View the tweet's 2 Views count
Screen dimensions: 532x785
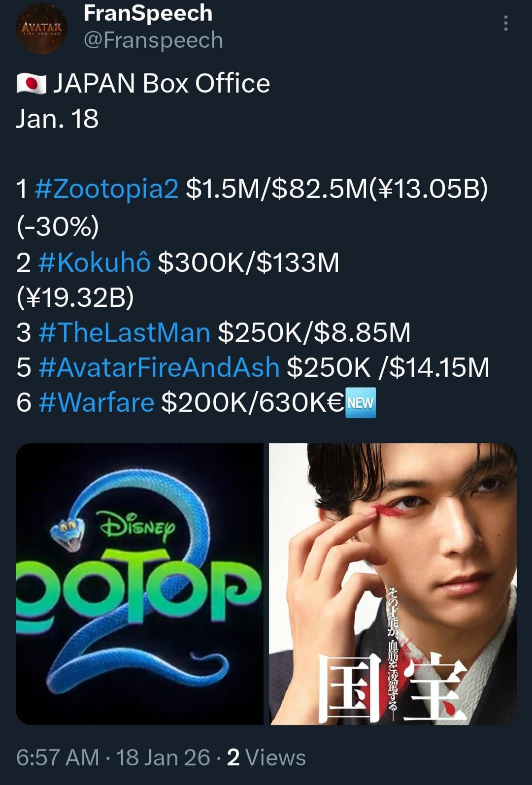(x=266, y=757)
